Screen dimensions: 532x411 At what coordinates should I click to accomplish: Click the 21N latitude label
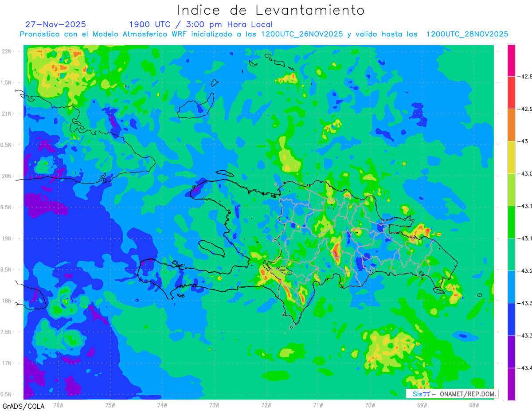(x=7, y=114)
